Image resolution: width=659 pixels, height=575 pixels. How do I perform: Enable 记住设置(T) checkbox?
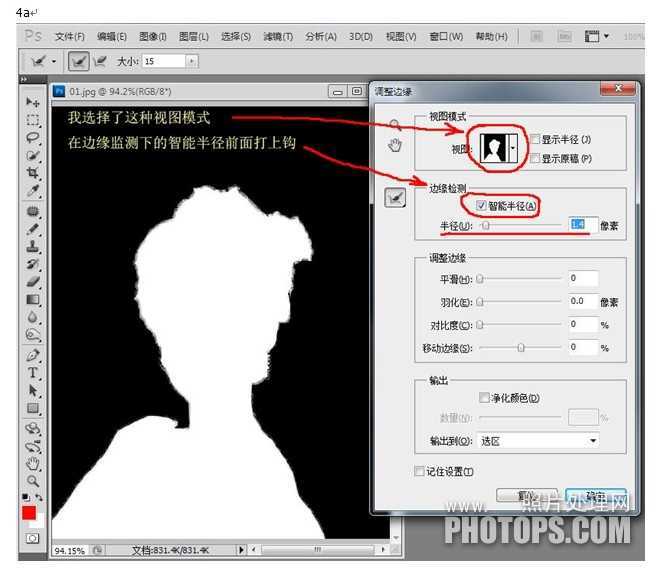point(419,471)
